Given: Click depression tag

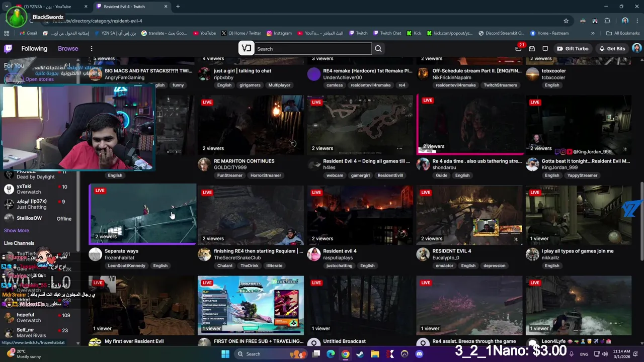Looking at the screenshot, I should click(494, 265).
